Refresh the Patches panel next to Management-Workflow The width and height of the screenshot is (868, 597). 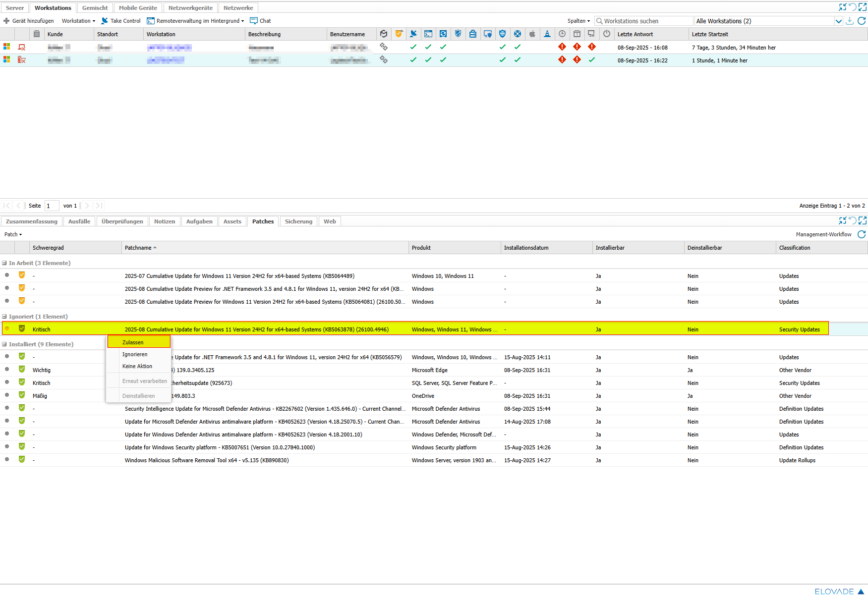[862, 234]
